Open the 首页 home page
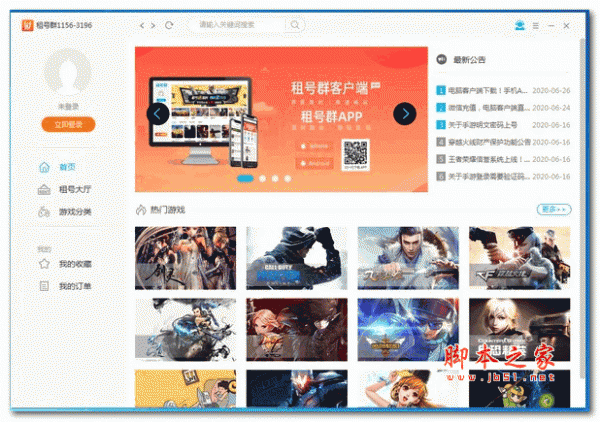600x422 pixels. (57, 167)
